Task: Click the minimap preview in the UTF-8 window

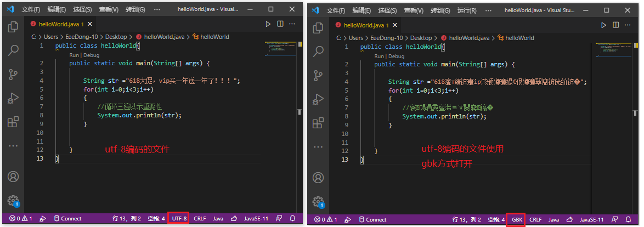Action: pyautogui.click(x=280, y=49)
